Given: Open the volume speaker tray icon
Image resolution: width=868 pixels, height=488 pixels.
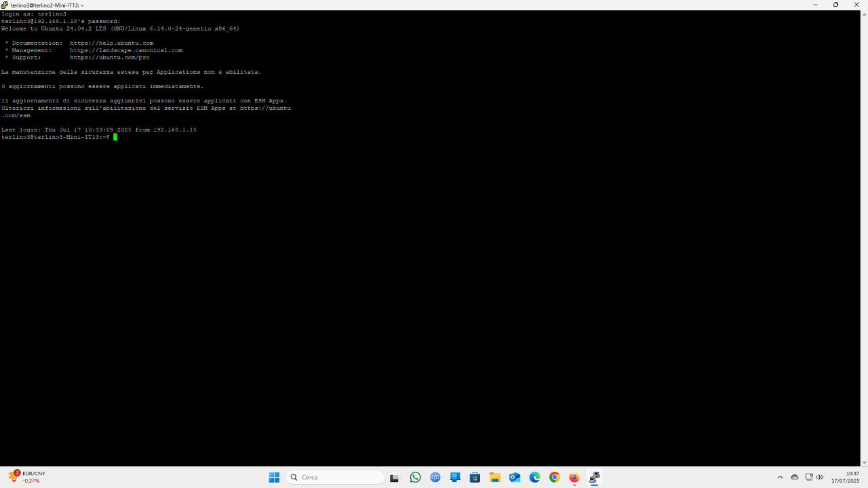Looking at the screenshot, I should click(820, 477).
